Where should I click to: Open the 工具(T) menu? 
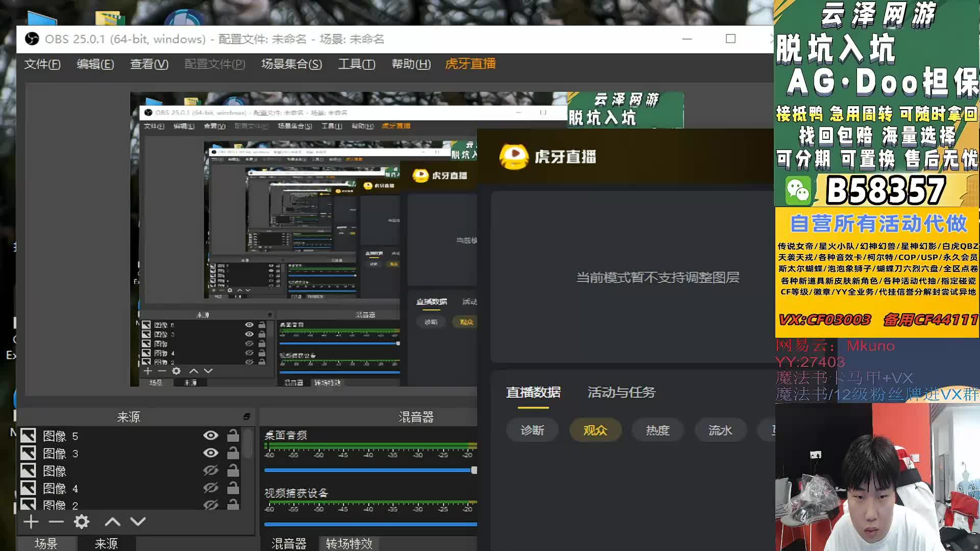click(x=356, y=64)
